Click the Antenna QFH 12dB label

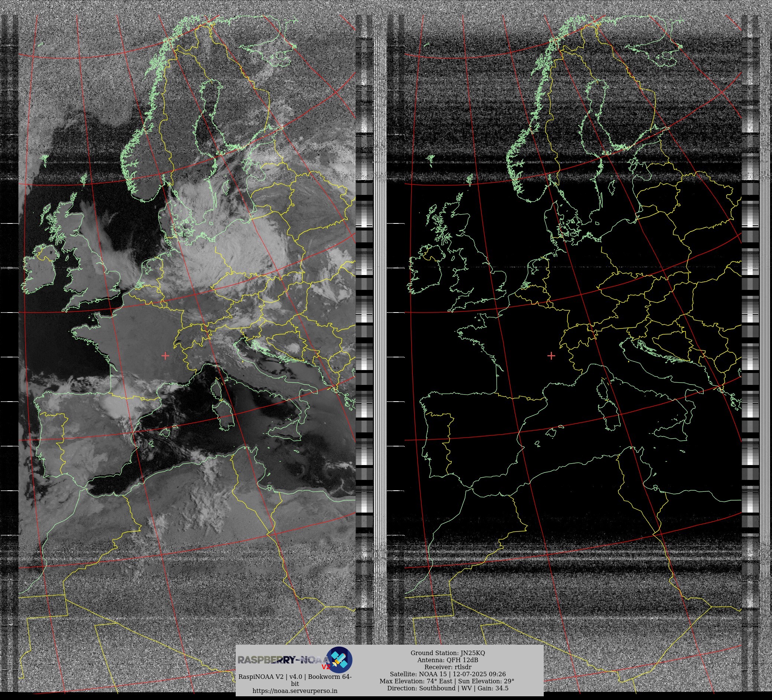point(447,660)
